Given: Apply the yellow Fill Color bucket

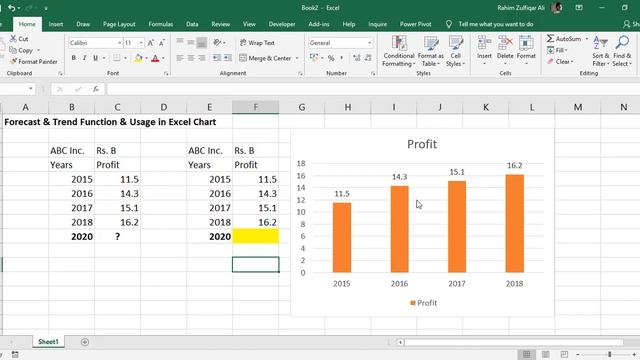Looking at the screenshot, I should (138, 58).
